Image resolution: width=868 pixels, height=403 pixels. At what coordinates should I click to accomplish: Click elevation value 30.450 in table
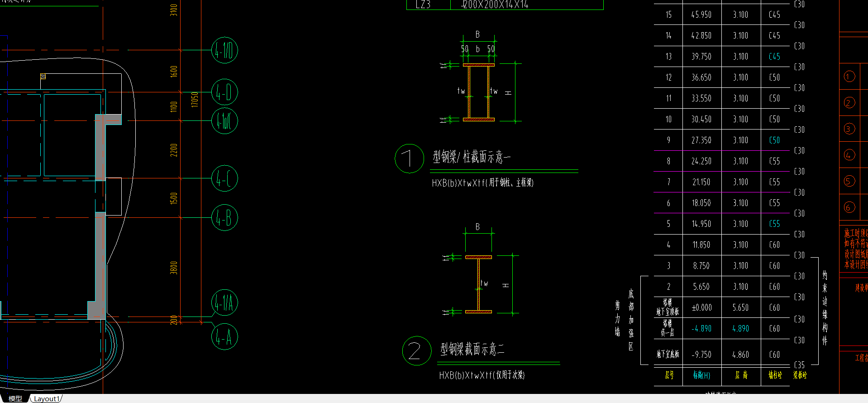click(x=701, y=119)
